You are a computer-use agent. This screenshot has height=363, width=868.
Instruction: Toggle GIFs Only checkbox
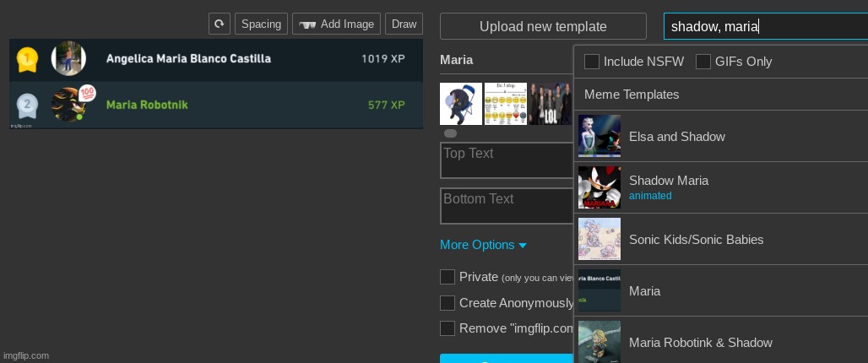pyautogui.click(x=703, y=62)
